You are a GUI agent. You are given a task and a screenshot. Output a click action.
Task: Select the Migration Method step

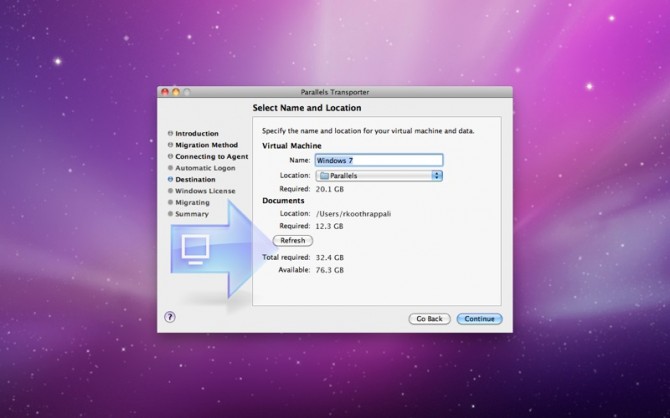pyautogui.click(x=207, y=145)
